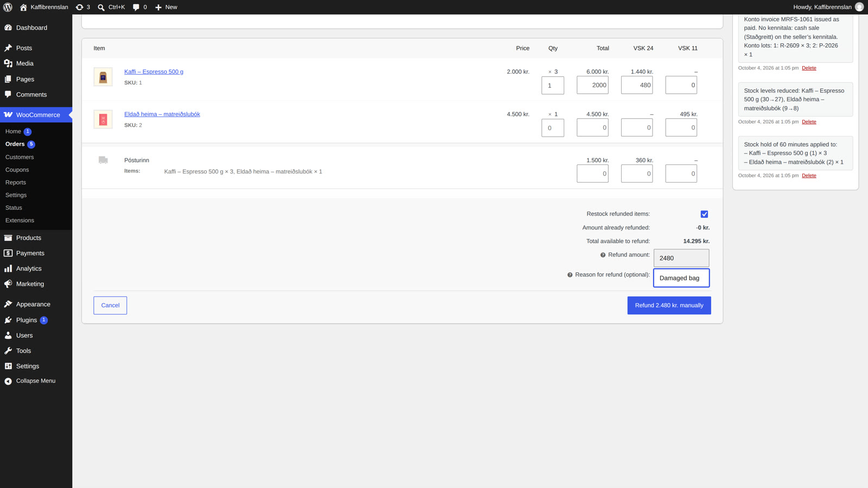Open WooCommerce Extensions submenu
The width and height of the screenshot is (868, 488).
36,221
